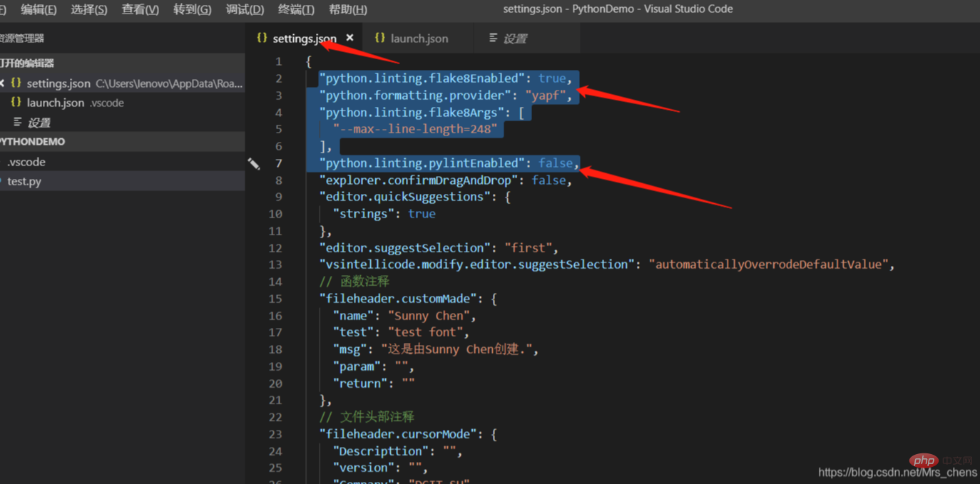Collapse the PYTHONDEMO folder section
This screenshot has width=980, height=484.
point(33,142)
